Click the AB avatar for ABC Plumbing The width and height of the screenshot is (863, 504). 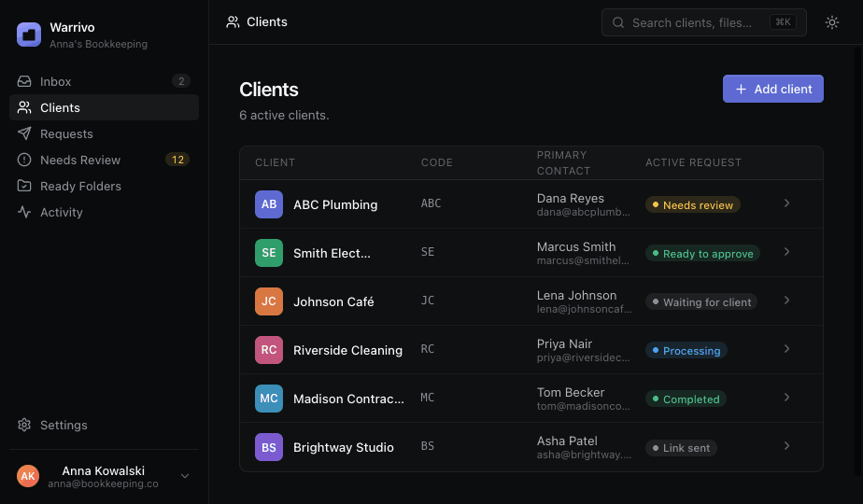[269, 204]
